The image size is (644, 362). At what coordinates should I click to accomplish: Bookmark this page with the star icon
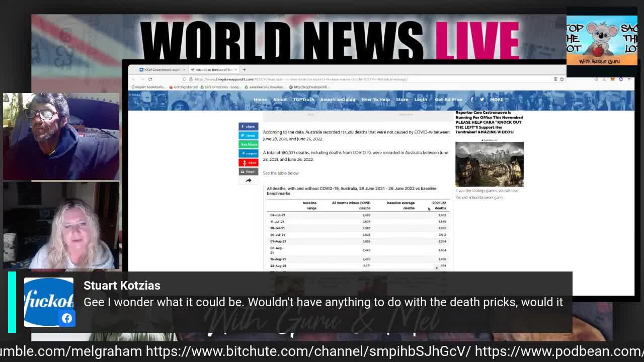561,79
